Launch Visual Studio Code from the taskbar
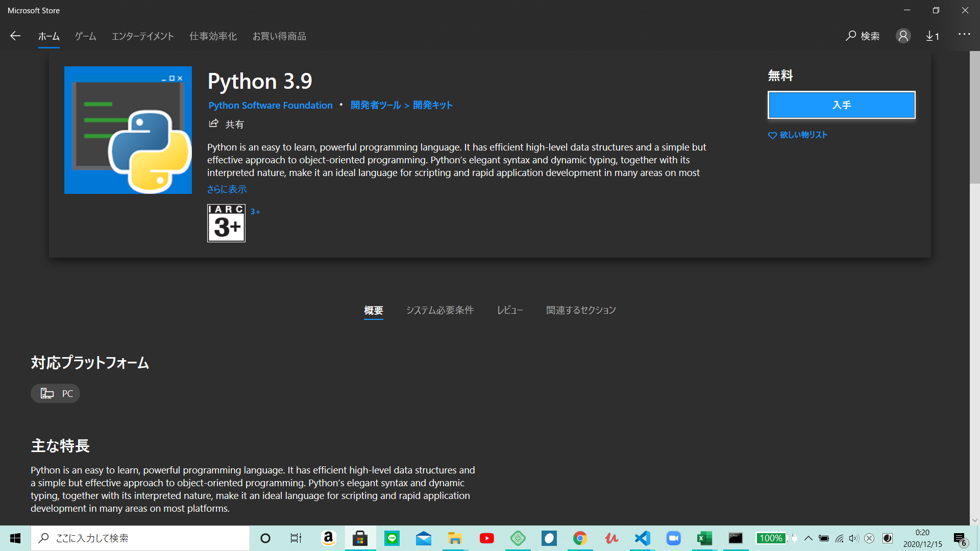 tap(642, 538)
